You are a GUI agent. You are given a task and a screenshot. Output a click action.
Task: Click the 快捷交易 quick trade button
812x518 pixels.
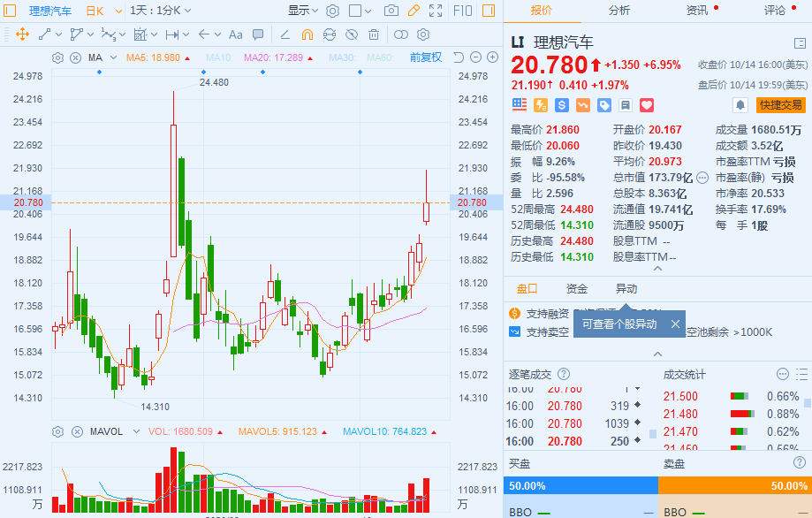click(x=780, y=105)
